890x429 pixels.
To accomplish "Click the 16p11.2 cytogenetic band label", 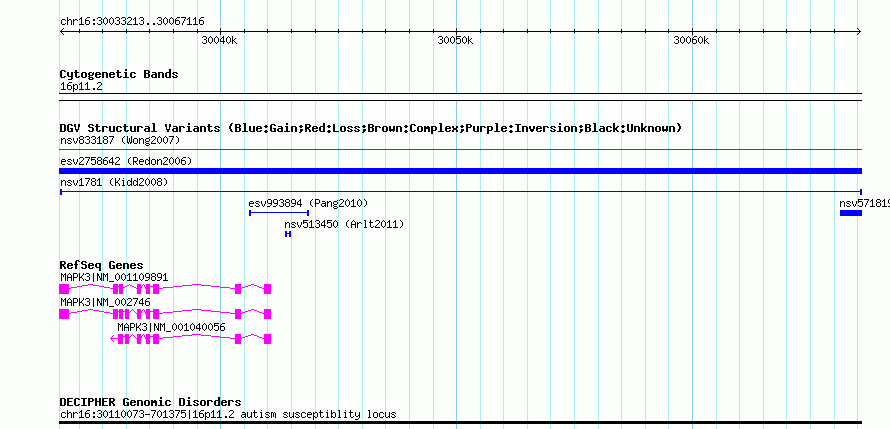I will coord(81,87).
